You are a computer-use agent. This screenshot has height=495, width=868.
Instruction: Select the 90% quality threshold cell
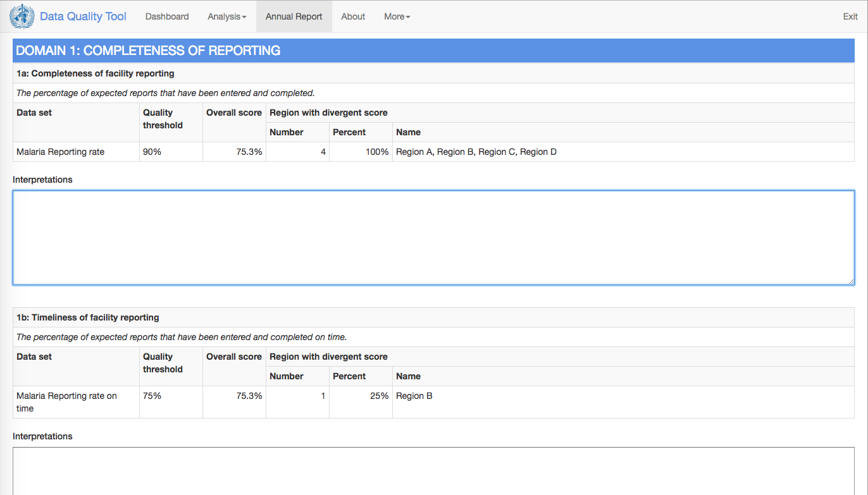pyautogui.click(x=152, y=152)
